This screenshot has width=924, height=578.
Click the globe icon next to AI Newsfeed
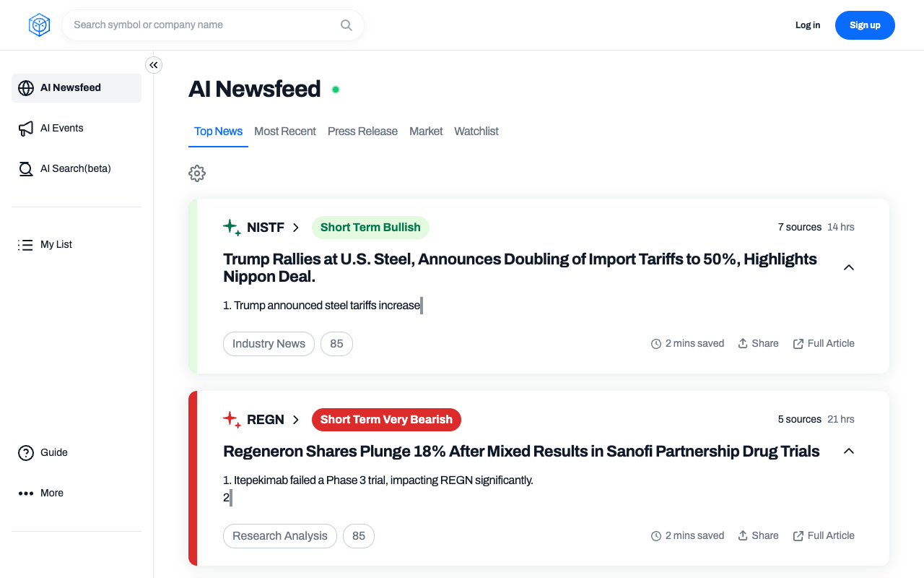(x=26, y=88)
